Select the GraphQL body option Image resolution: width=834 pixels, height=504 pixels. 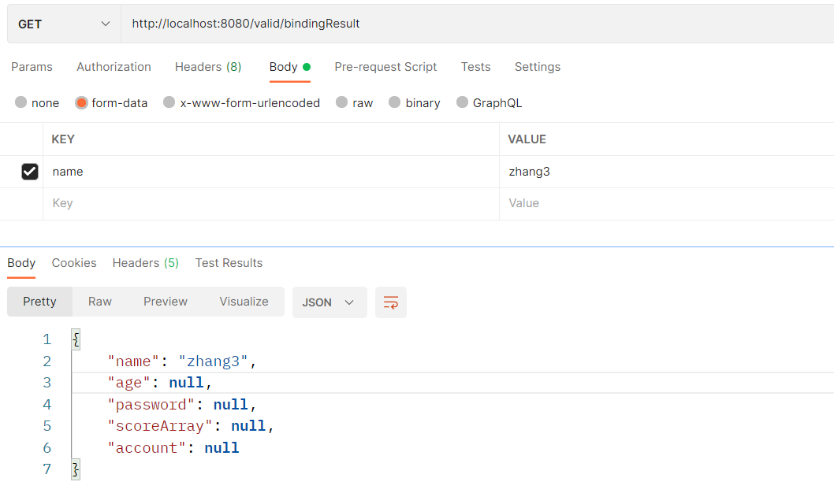pyautogui.click(x=462, y=102)
